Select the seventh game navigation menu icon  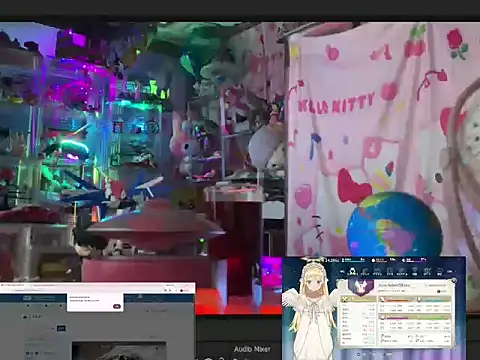point(428,272)
